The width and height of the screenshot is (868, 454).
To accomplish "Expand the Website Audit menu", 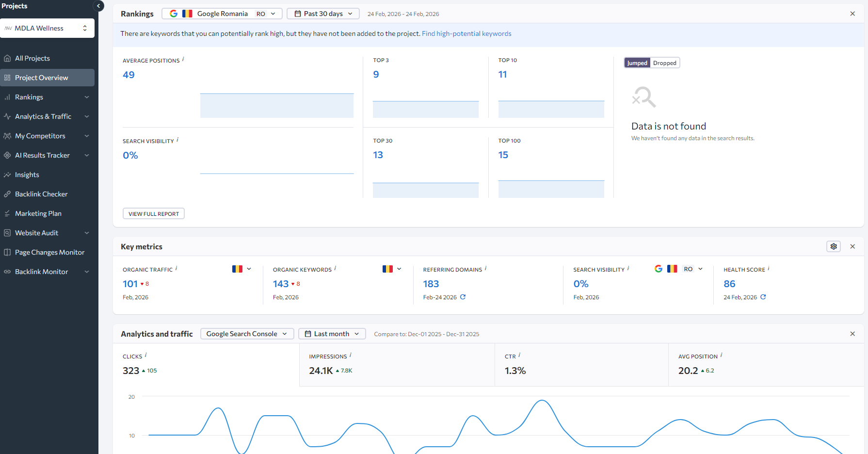I will pyautogui.click(x=48, y=233).
